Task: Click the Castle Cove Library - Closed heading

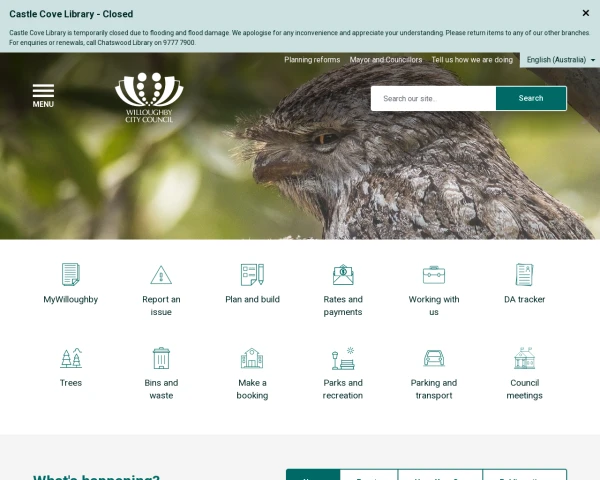Action: tap(71, 14)
